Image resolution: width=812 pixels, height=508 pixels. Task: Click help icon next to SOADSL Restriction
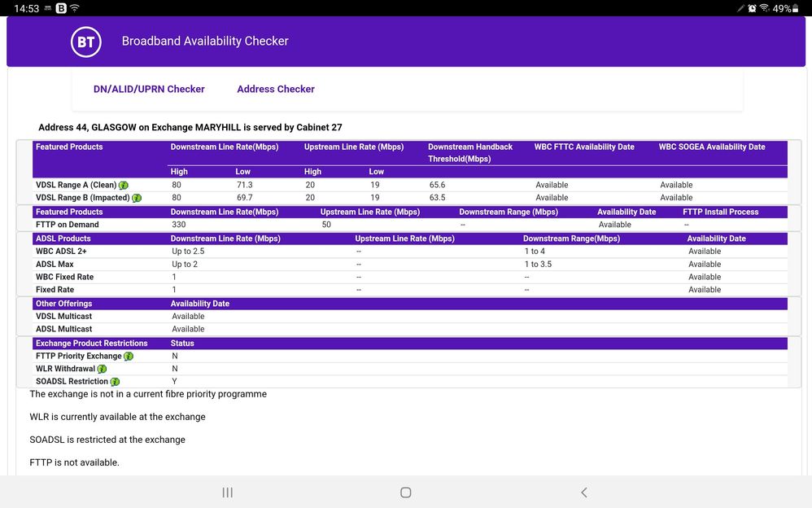pyautogui.click(x=115, y=382)
